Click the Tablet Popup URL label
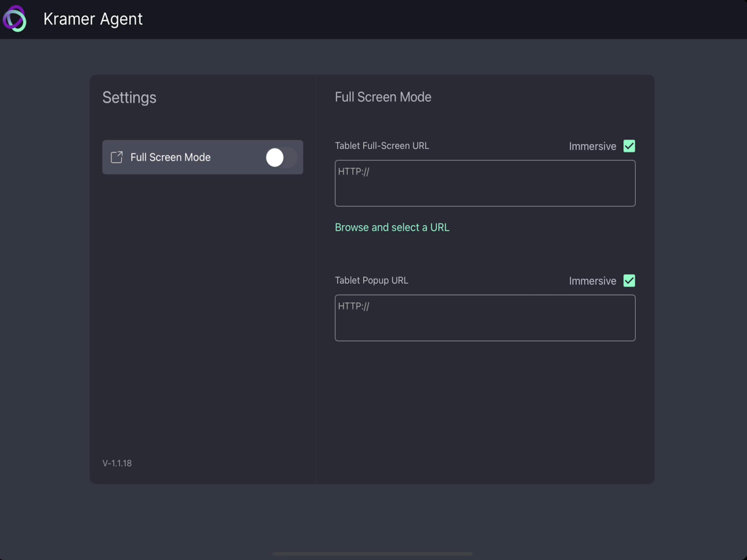Screen dimensions: 747x560 pos(372,281)
